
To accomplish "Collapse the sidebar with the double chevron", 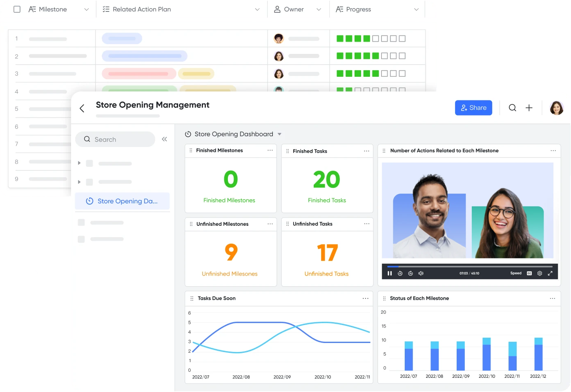I will point(164,139).
